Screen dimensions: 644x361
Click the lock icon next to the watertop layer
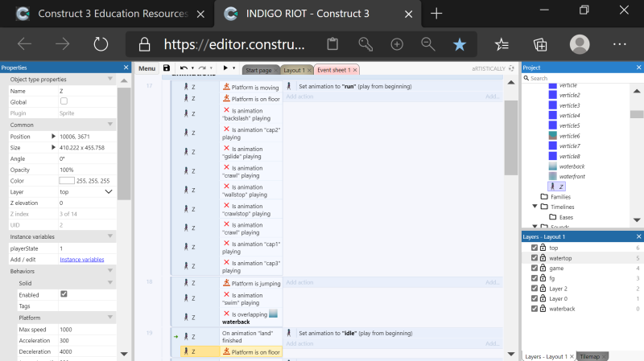tap(543, 257)
